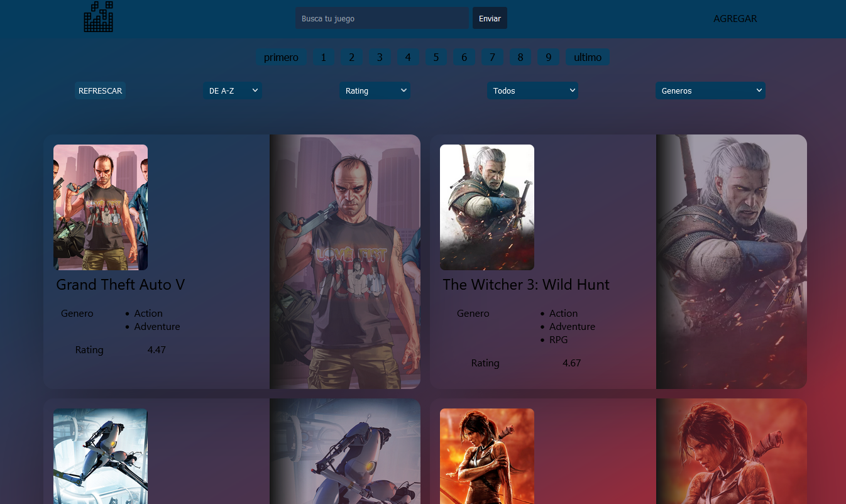The image size is (846, 504).
Task: Click the large Lara Croft artwork
Action: (x=732, y=451)
